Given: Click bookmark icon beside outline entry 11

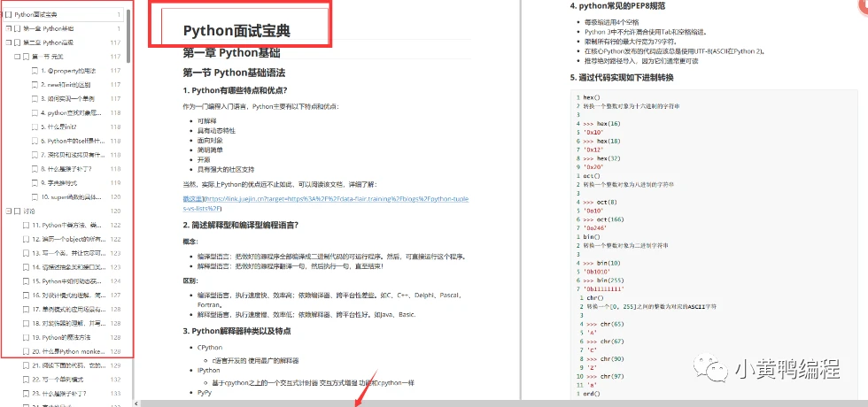Looking at the screenshot, I should [x=26, y=225].
